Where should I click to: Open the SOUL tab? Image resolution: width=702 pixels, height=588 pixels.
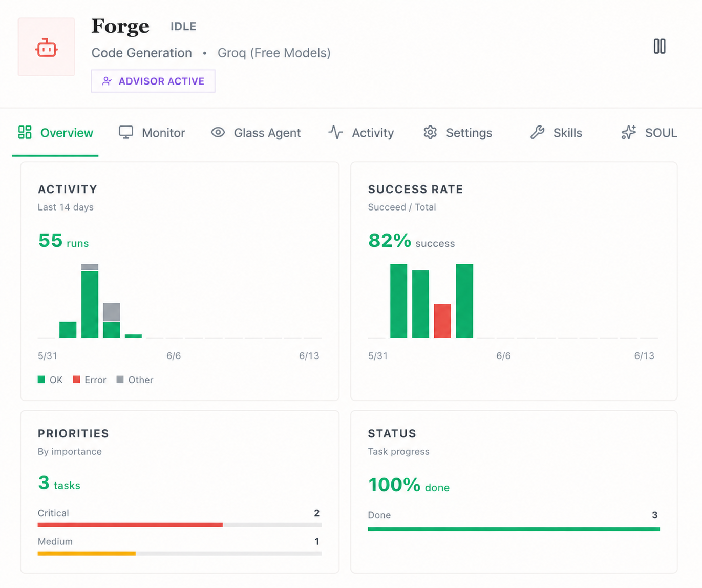click(x=649, y=133)
